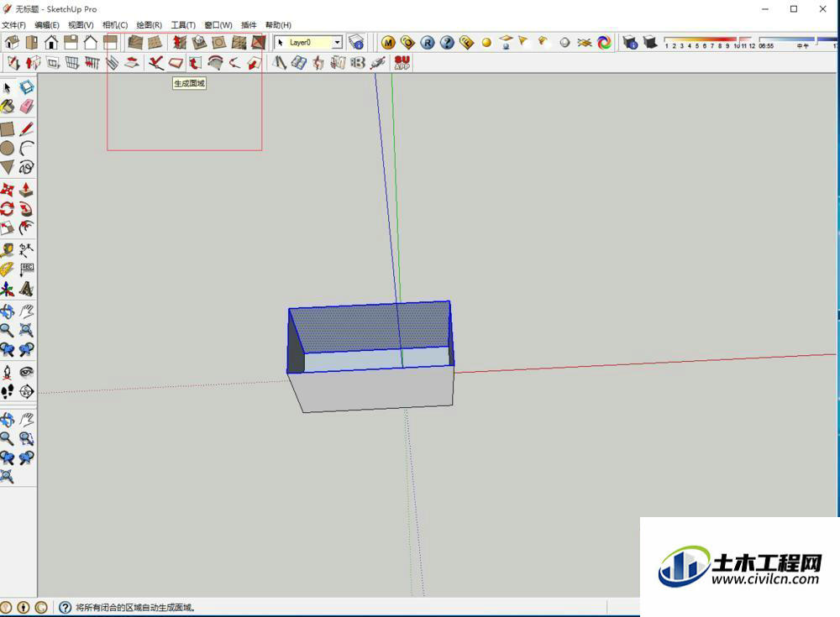
Task: Open the 视图(V) menu
Action: (81, 25)
